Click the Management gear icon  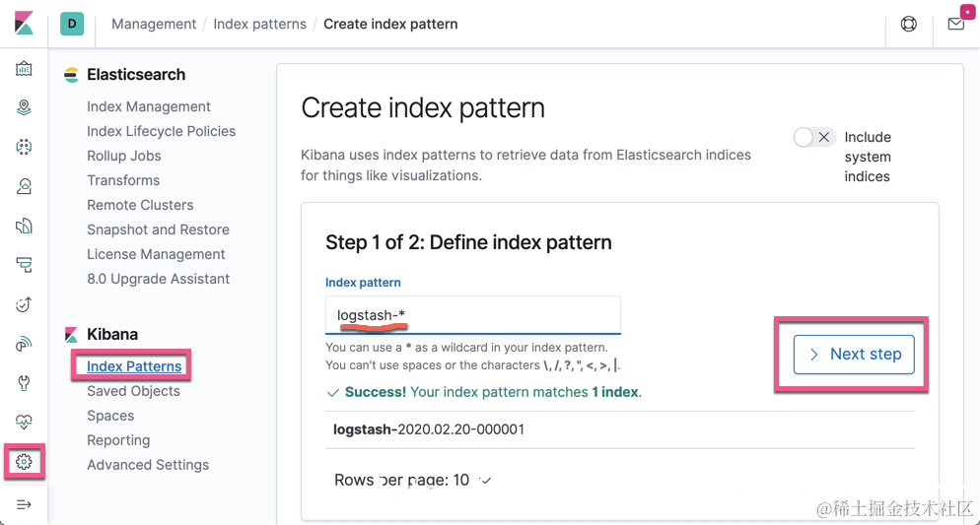click(25, 461)
